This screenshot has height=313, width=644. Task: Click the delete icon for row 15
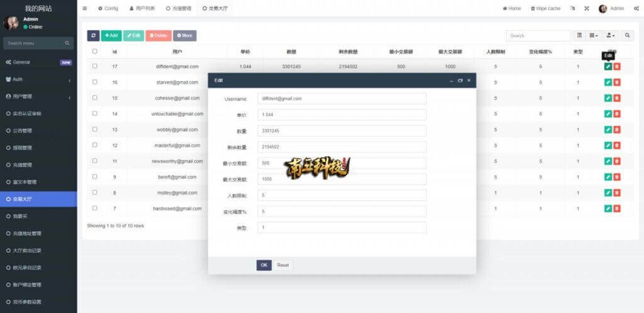point(617,98)
